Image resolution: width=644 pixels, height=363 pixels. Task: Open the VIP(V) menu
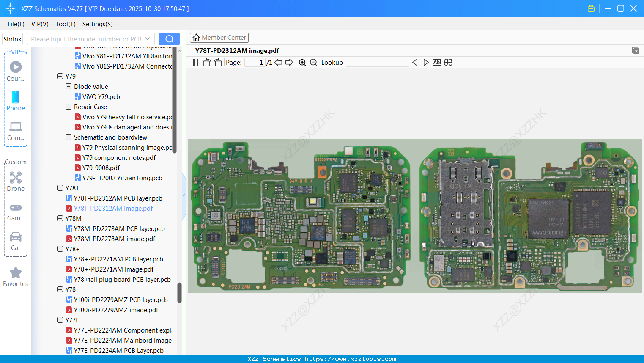[40, 24]
